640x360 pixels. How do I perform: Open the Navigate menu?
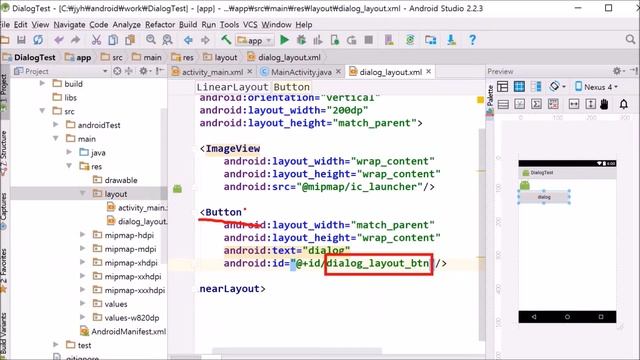(69, 24)
